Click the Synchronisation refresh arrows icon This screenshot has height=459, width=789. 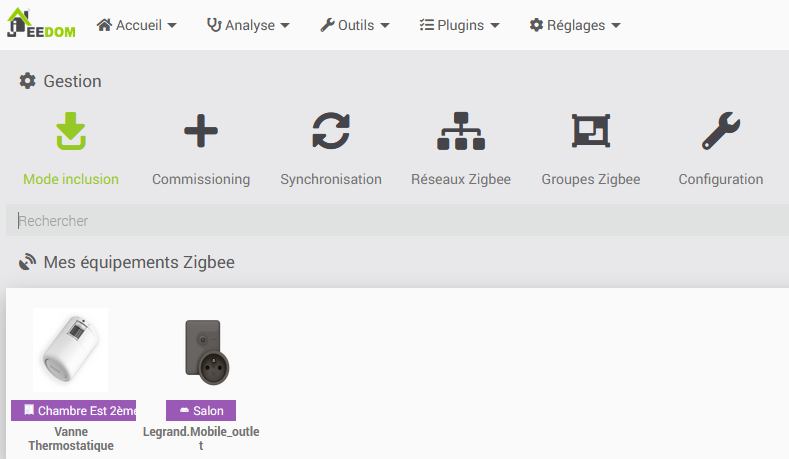coord(331,131)
